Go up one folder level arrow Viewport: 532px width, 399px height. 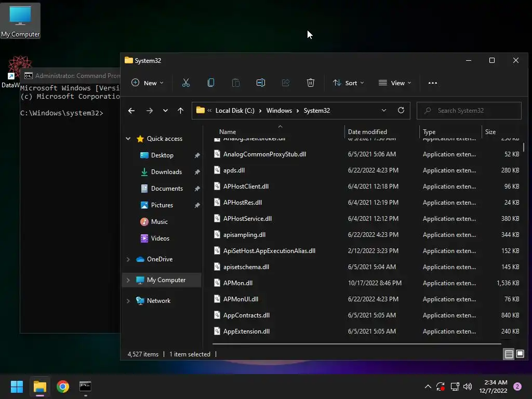pos(180,111)
